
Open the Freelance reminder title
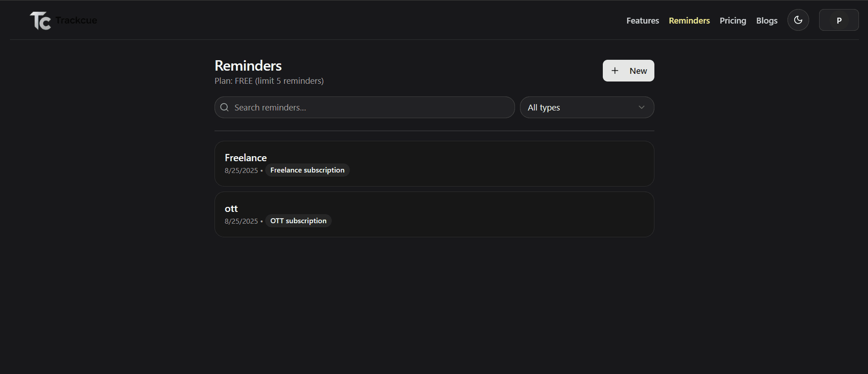pos(246,158)
